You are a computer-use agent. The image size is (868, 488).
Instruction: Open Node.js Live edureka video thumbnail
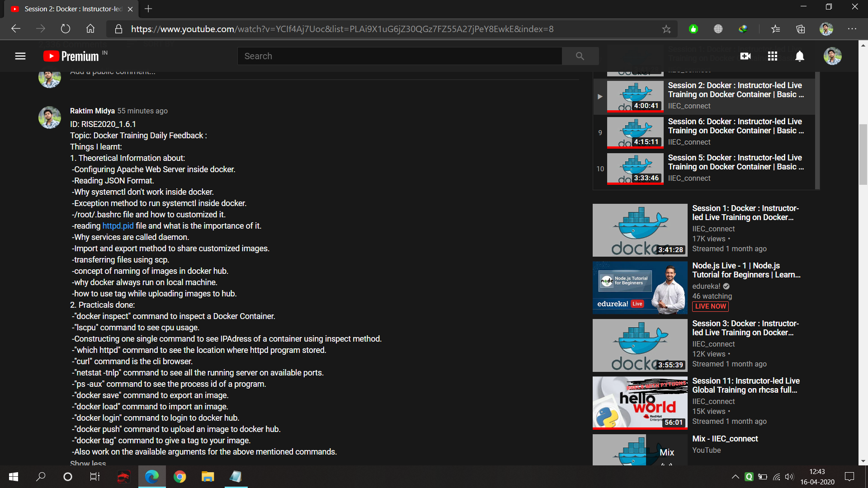639,287
